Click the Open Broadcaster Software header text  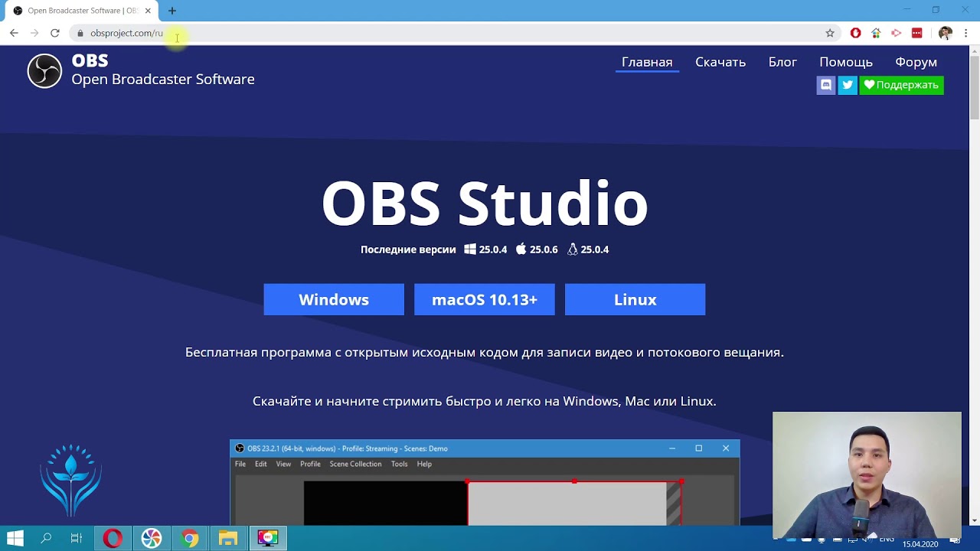point(163,79)
